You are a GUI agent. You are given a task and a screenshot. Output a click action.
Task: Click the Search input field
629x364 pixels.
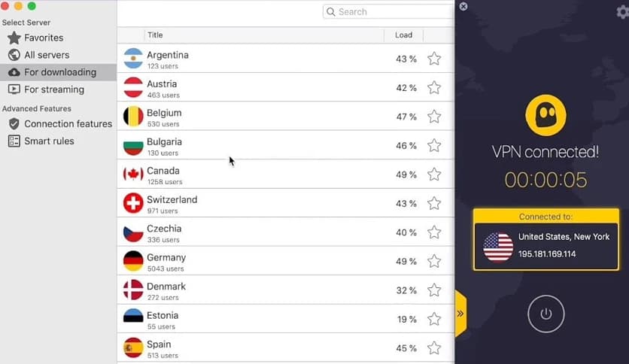(x=390, y=12)
